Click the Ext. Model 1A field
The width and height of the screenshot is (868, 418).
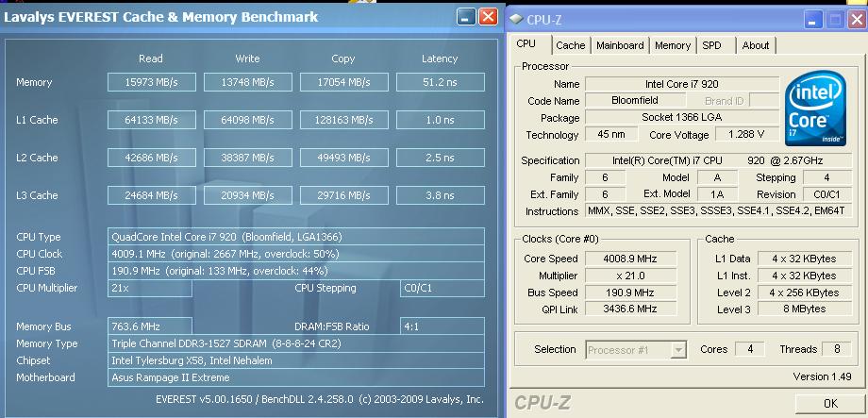coord(717,194)
